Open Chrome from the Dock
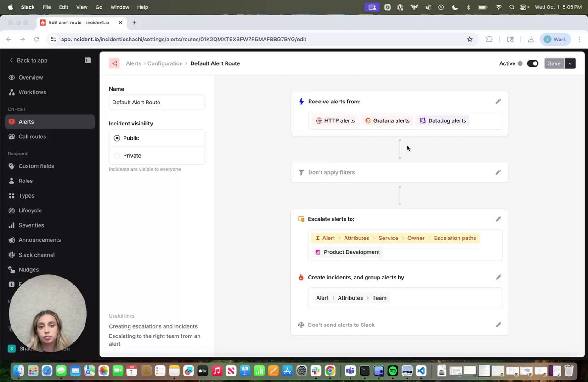 330,371
